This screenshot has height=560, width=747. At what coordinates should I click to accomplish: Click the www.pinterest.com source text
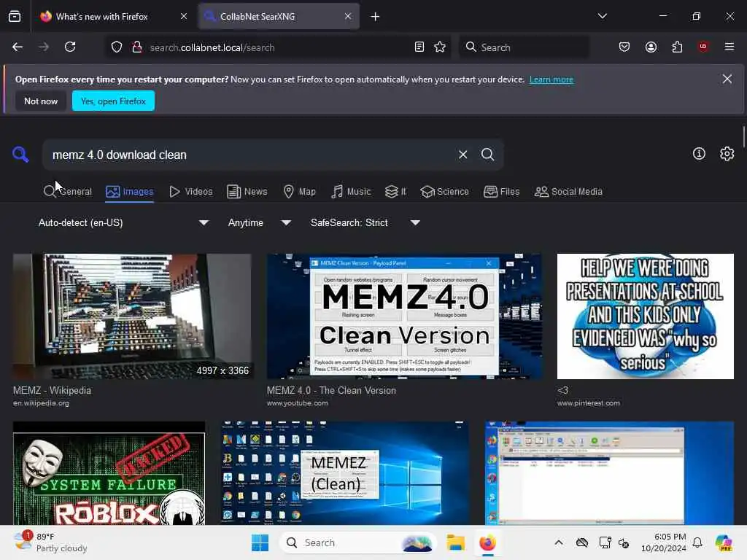pos(589,402)
